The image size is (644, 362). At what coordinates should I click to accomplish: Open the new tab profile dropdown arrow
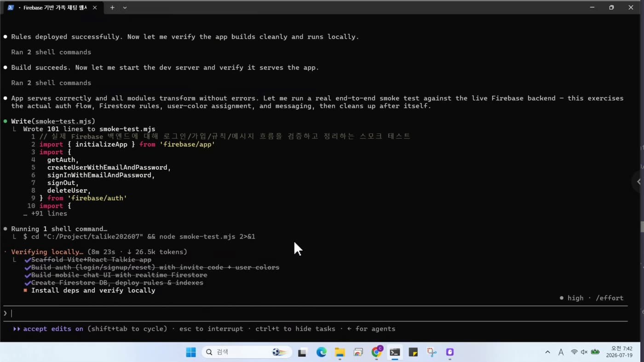click(125, 7)
